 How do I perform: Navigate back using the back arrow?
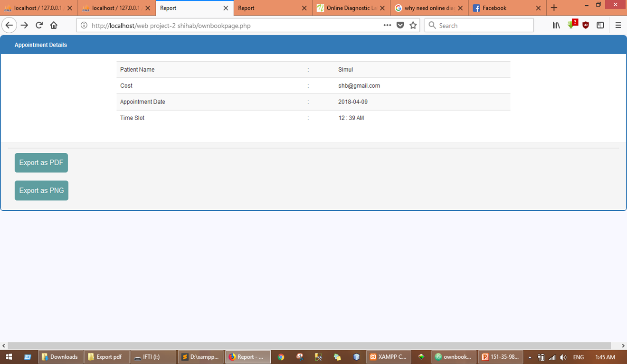(9, 25)
